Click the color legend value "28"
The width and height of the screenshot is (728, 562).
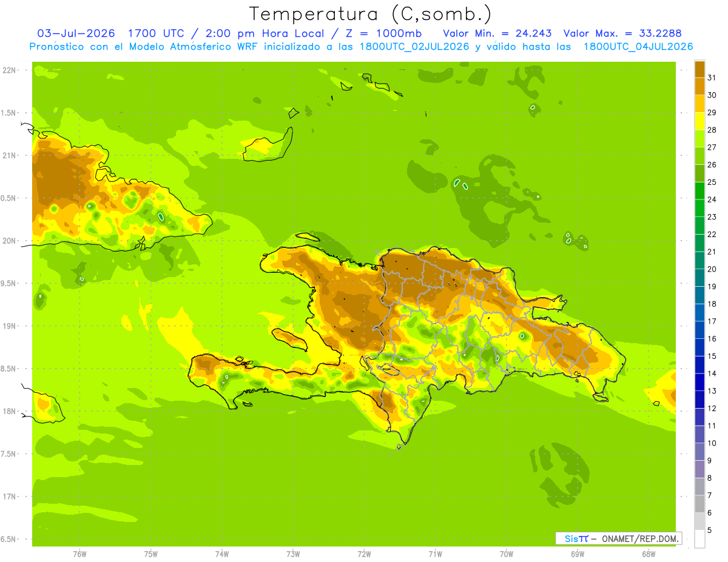point(712,129)
